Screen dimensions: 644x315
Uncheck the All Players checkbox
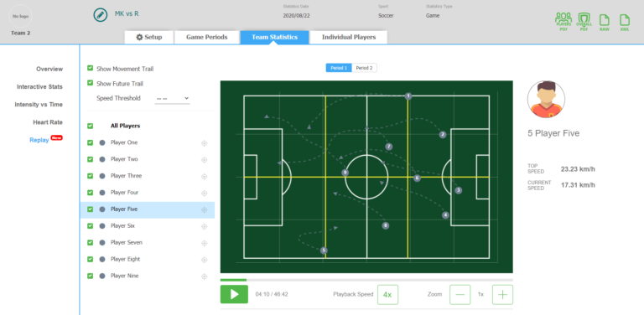(x=91, y=126)
